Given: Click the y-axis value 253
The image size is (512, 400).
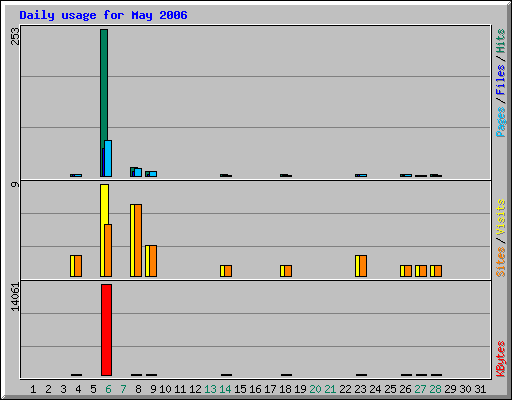Looking at the screenshot, I should click(x=15, y=36).
